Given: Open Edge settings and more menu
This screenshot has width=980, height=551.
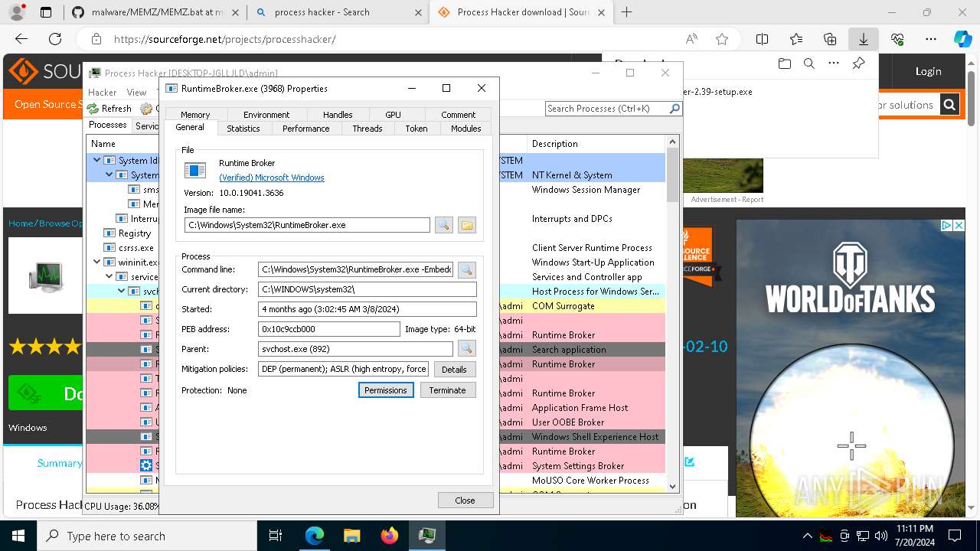Looking at the screenshot, I should pos(931,39).
